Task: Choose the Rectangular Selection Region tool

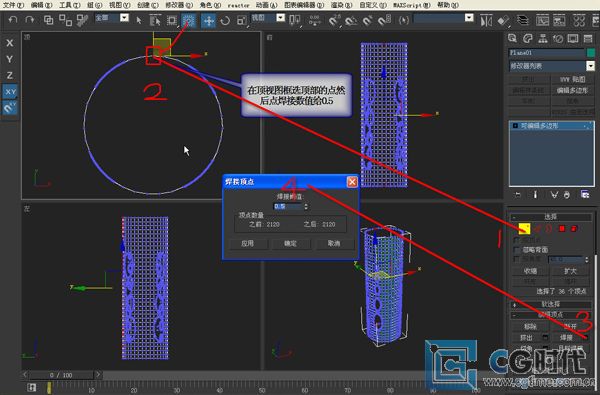Action: (172, 20)
